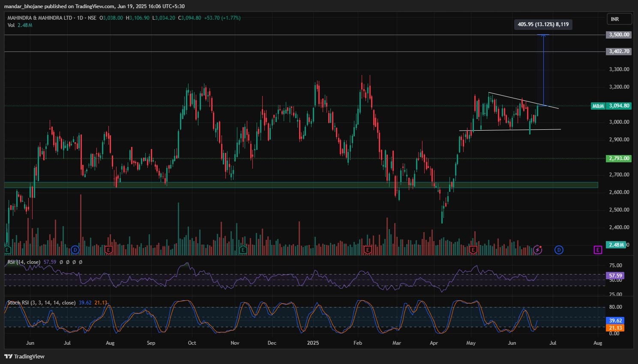The height and width of the screenshot is (364, 638).
Task: Click the Sep label on time axis
Action: point(151,343)
